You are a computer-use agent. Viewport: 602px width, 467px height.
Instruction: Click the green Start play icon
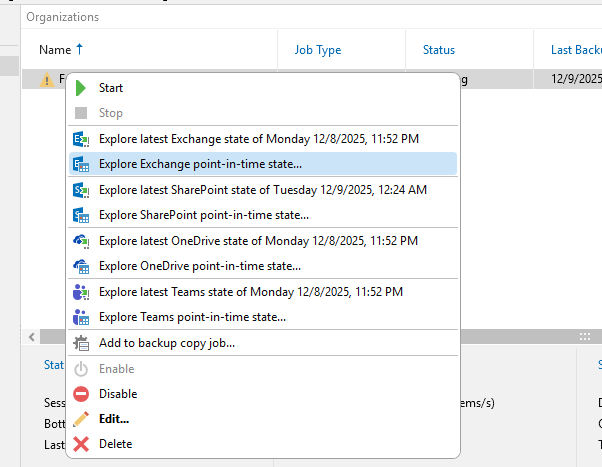pyautogui.click(x=81, y=88)
